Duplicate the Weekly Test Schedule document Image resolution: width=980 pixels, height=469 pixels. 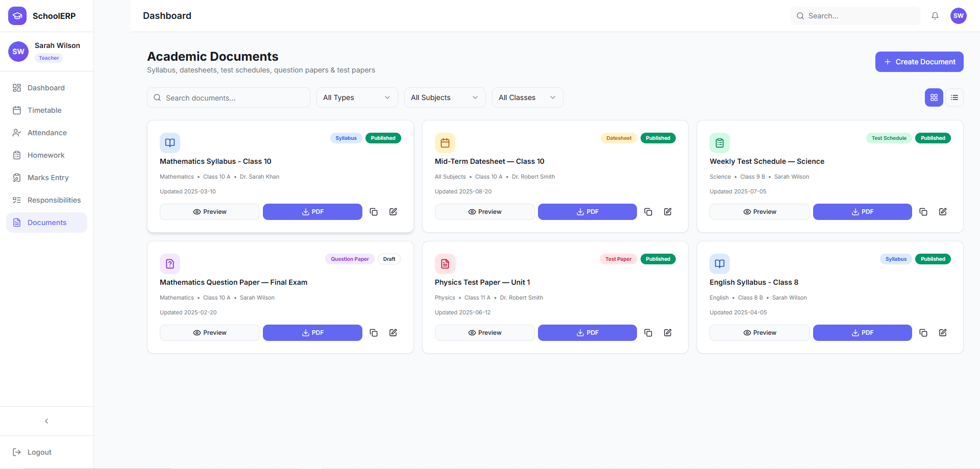pyautogui.click(x=923, y=212)
